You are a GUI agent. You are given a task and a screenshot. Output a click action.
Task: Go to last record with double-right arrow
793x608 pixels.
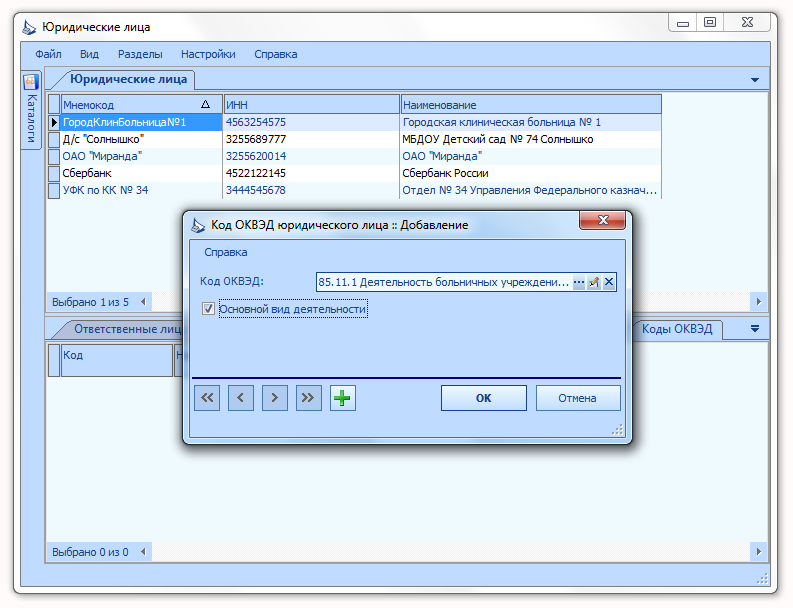[x=309, y=398]
